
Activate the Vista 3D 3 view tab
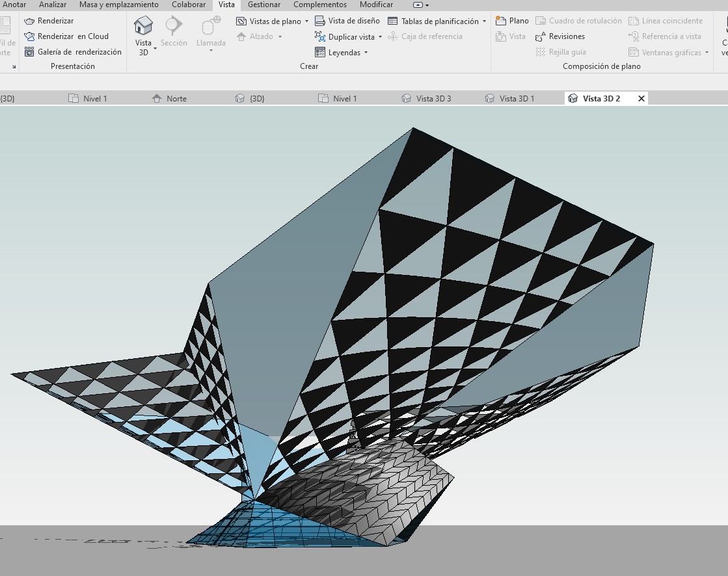433,99
